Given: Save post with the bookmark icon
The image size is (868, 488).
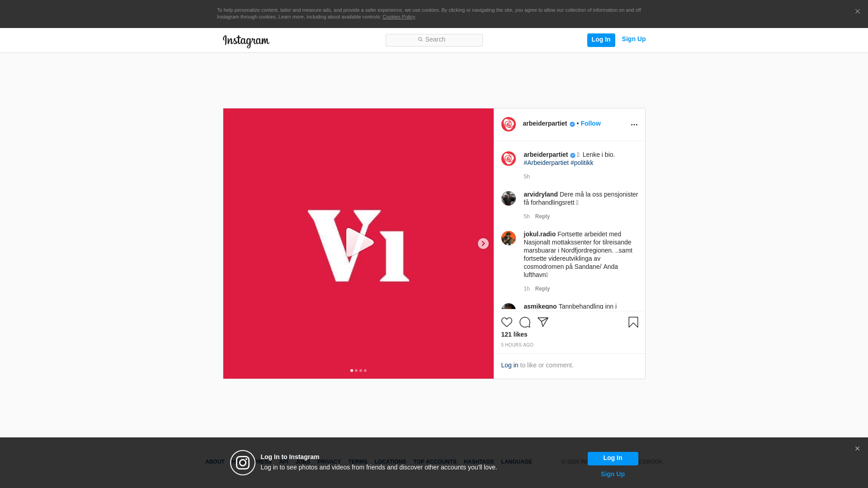Looking at the screenshot, I should [x=633, y=322].
